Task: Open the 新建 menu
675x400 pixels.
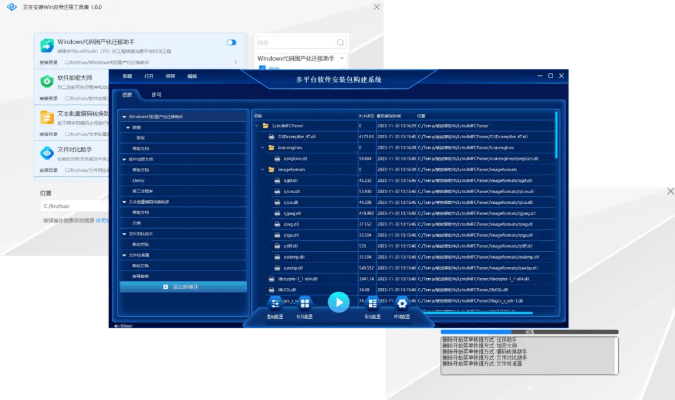Action: 127,76
